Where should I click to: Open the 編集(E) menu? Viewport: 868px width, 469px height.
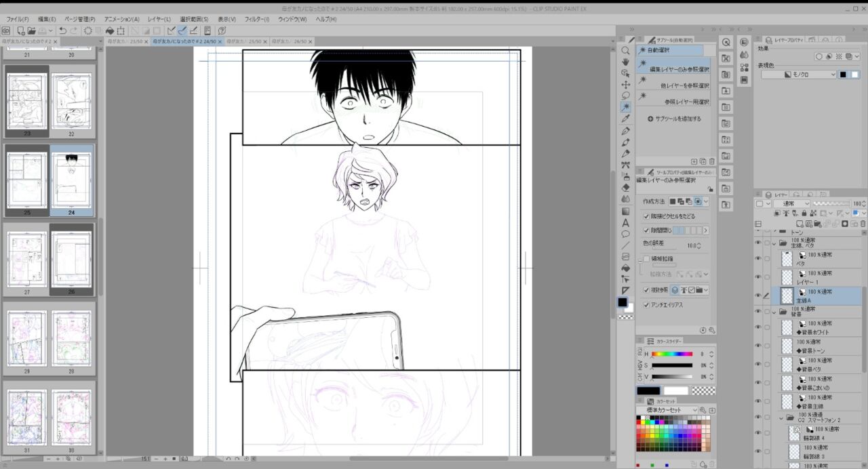(47, 19)
